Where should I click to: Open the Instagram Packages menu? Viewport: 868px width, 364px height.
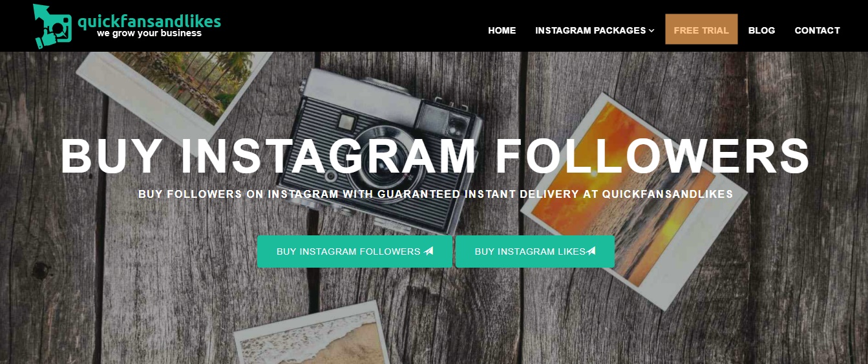(x=595, y=30)
